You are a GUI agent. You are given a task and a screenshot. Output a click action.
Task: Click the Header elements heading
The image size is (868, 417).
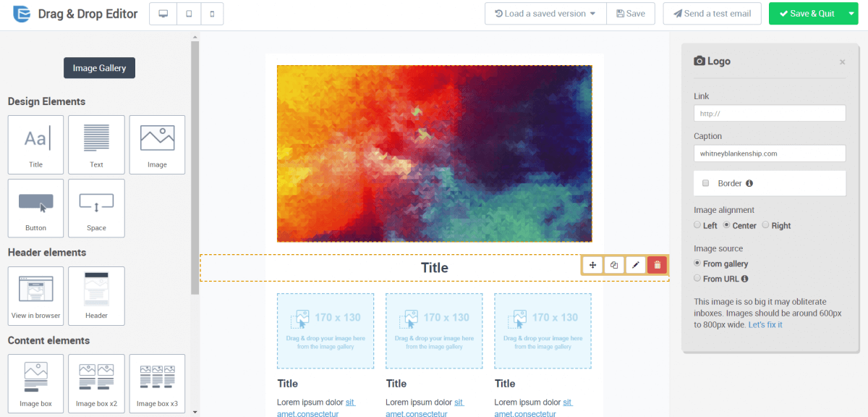[47, 253]
